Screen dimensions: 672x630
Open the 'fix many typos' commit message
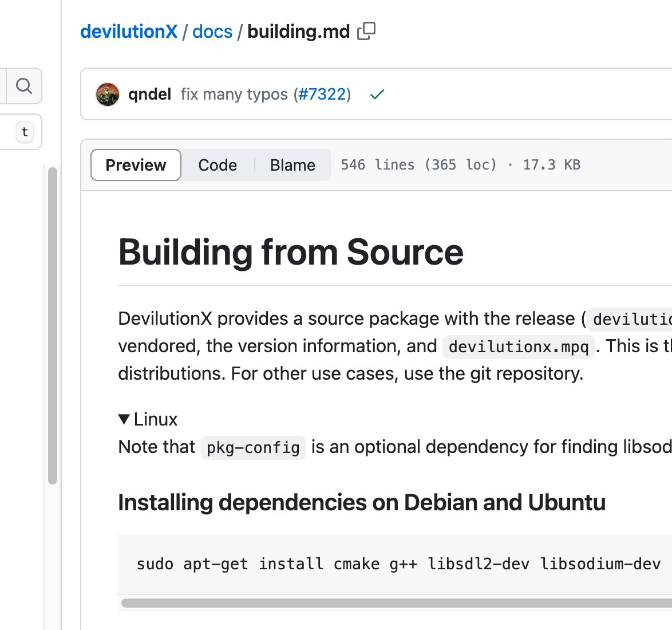234,94
